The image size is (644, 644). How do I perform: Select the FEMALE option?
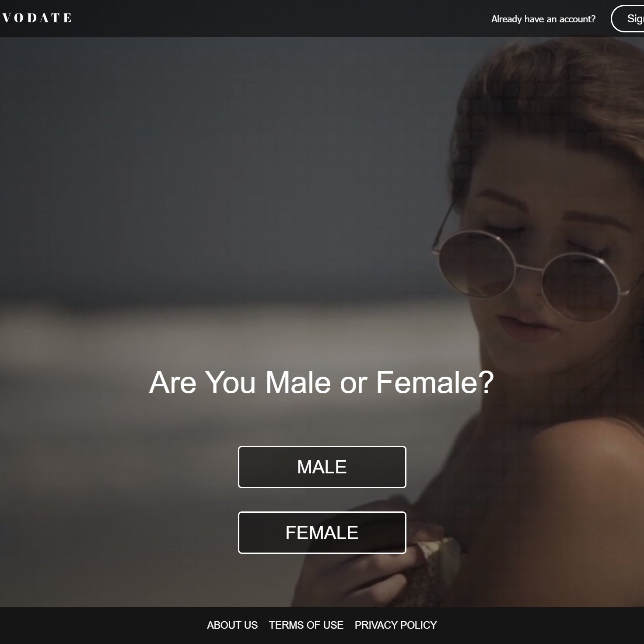click(322, 532)
